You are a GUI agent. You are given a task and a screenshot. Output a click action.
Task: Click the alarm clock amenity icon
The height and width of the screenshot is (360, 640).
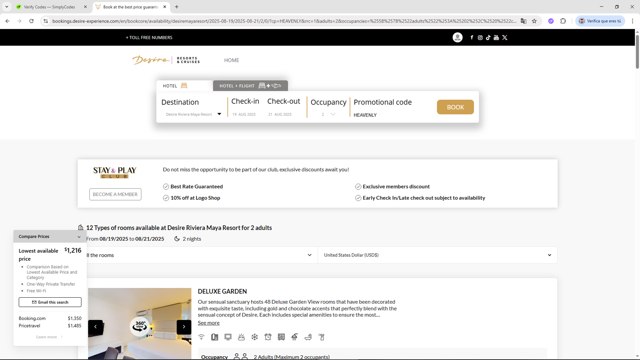(x=268, y=337)
